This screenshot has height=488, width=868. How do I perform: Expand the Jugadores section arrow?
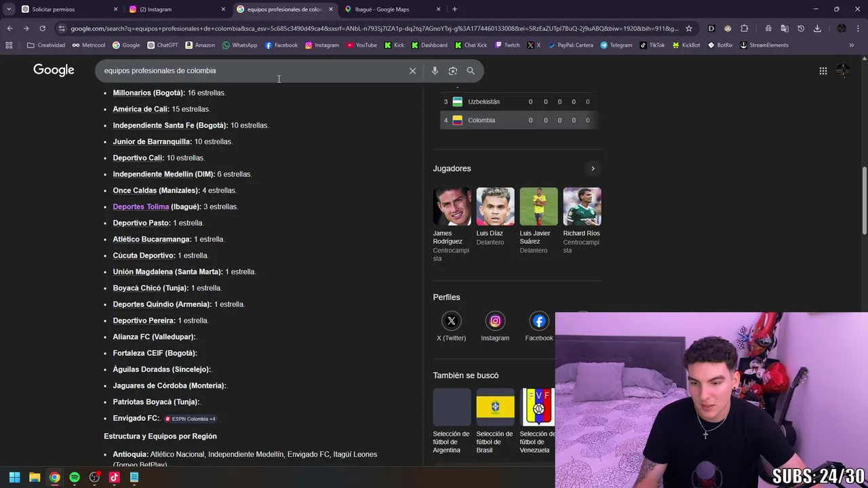[593, 168]
